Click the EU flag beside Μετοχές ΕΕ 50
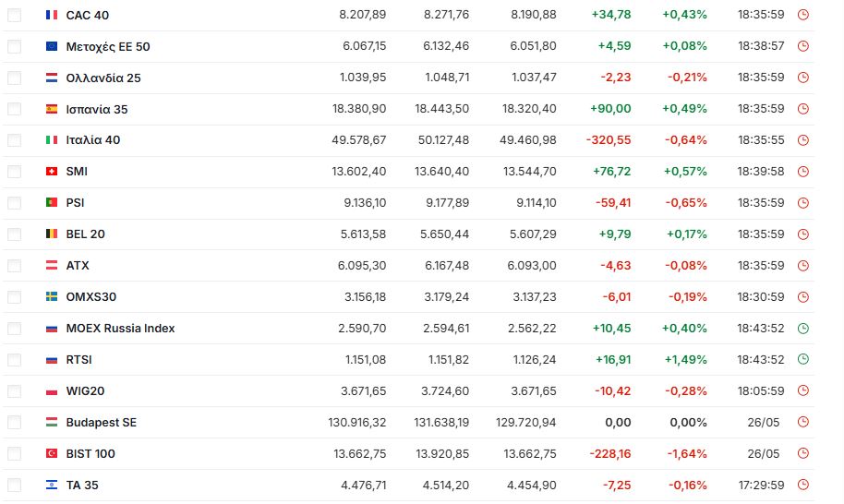844x504 pixels. tap(52, 46)
